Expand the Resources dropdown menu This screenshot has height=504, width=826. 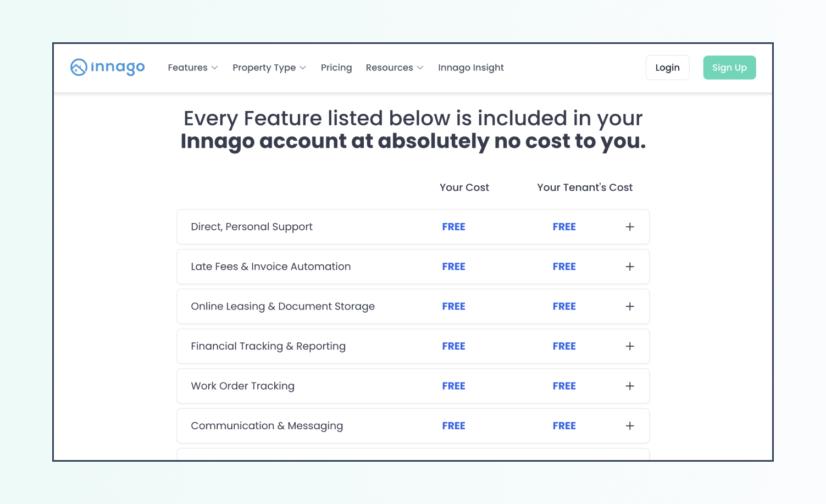(394, 68)
